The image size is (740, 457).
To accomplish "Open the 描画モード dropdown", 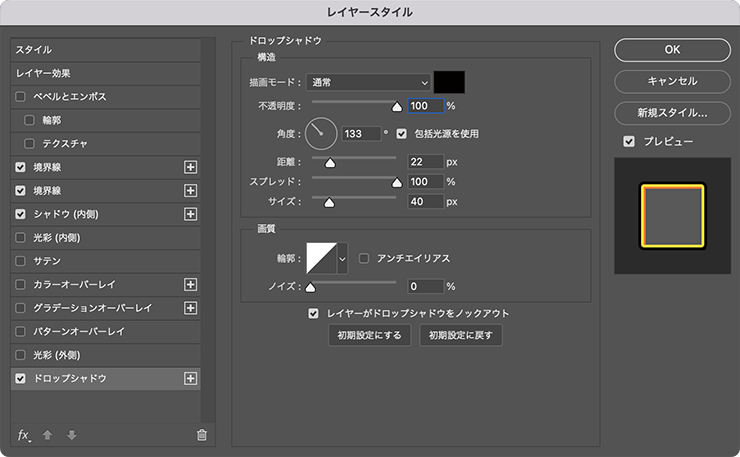I will click(x=369, y=83).
